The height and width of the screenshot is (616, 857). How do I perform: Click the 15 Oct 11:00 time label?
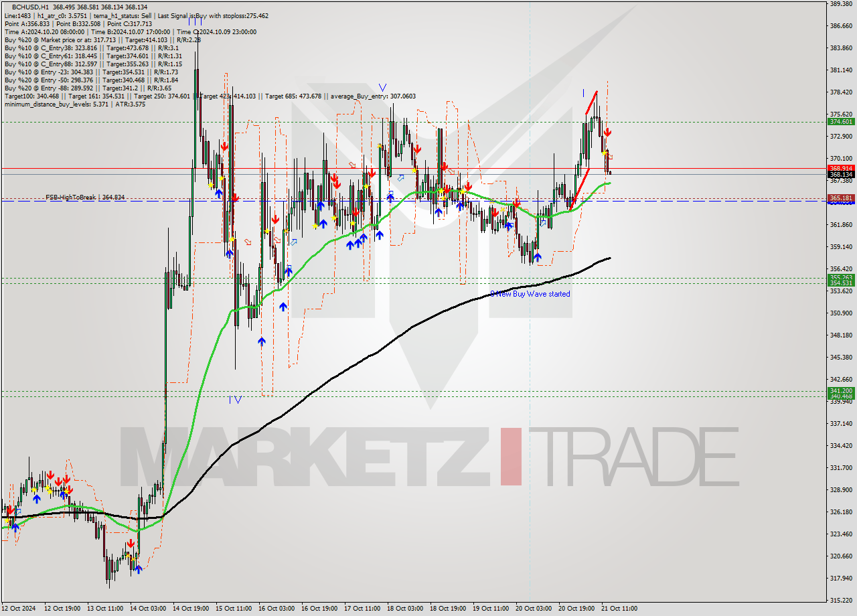234,609
